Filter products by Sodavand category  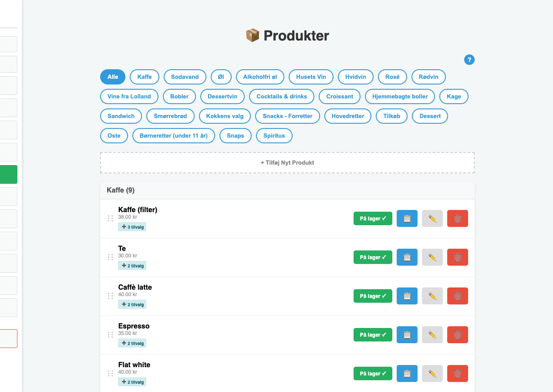(x=185, y=77)
